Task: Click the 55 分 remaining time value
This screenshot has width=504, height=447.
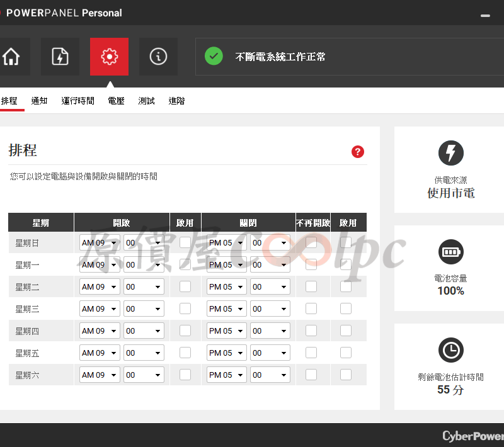Action: click(451, 390)
